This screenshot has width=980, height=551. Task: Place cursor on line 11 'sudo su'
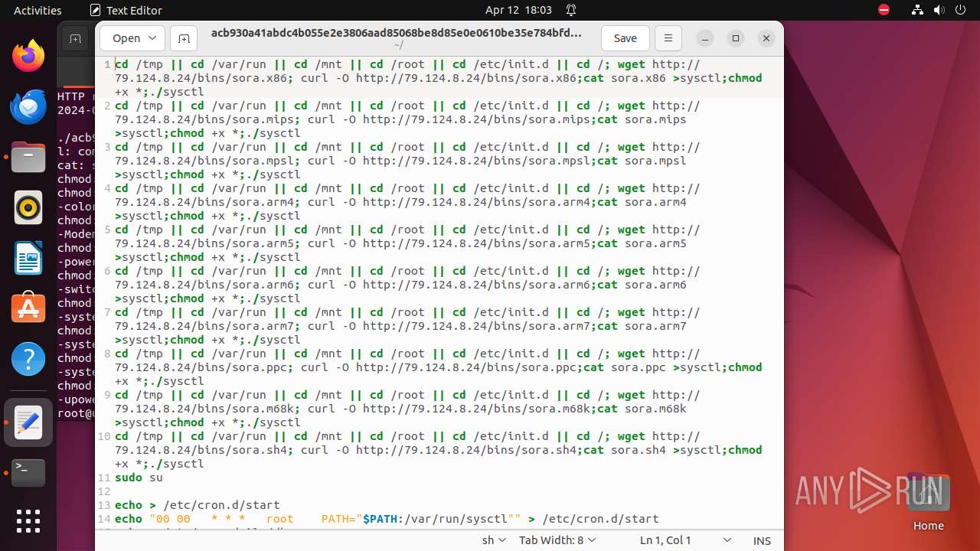139,478
